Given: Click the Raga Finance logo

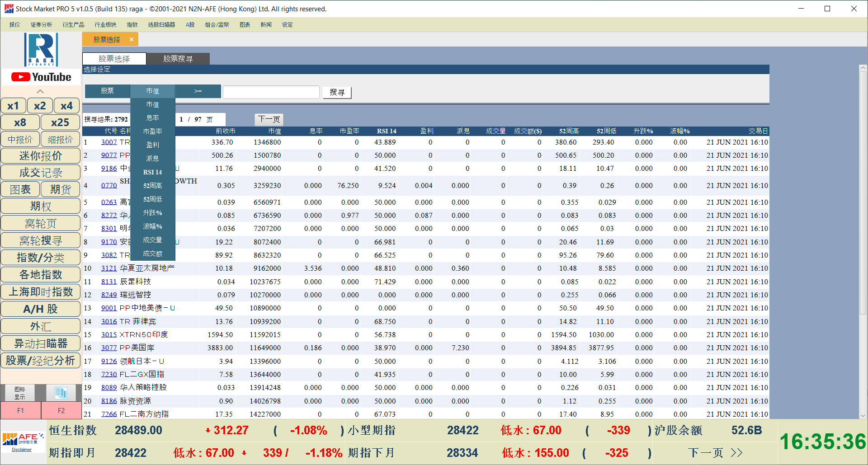Looking at the screenshot, I should tap(41, 50).
